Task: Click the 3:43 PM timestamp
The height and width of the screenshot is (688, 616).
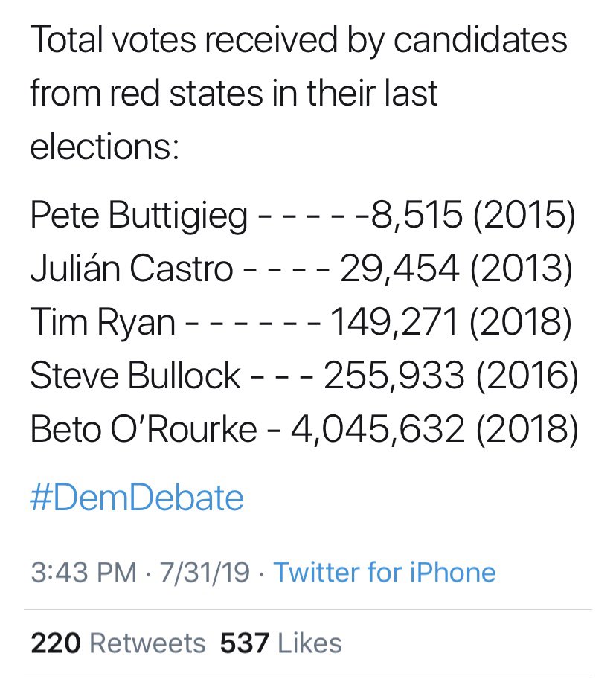Action: tap(83, 572)
